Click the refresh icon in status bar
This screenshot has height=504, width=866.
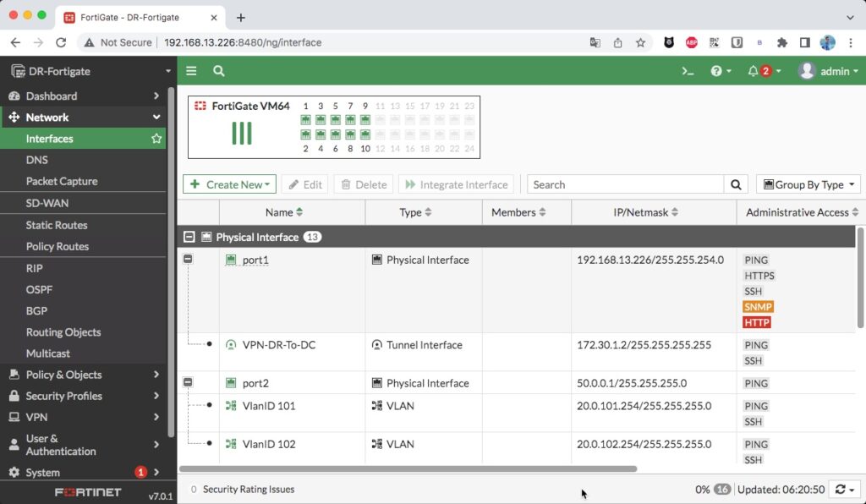840,489
